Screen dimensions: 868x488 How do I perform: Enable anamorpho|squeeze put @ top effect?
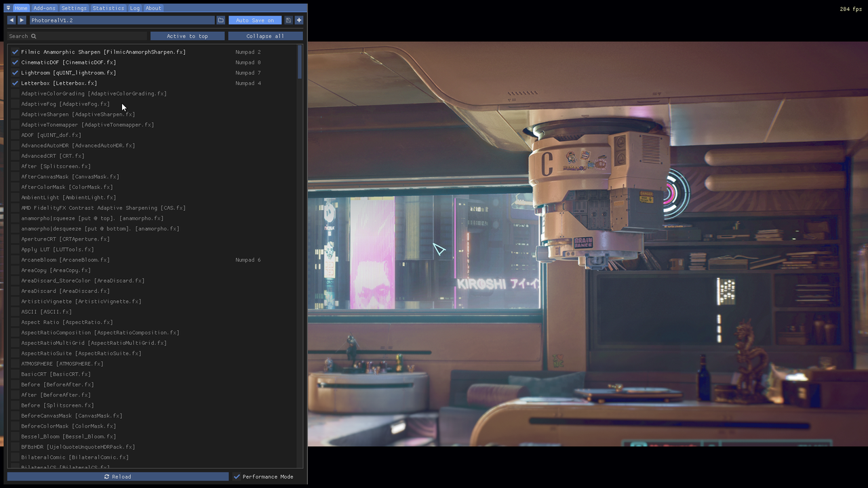[15, 218]
